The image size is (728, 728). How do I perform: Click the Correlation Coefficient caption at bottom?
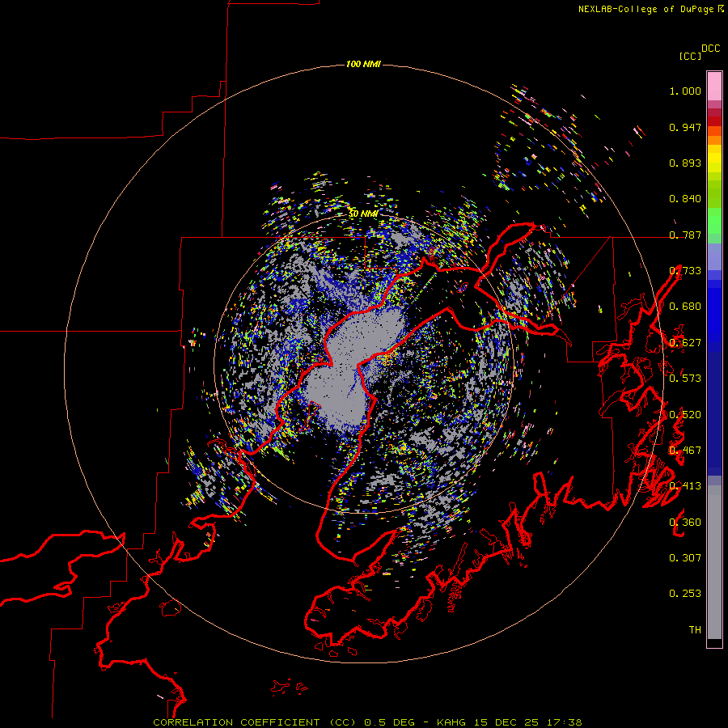pos(367,722)
